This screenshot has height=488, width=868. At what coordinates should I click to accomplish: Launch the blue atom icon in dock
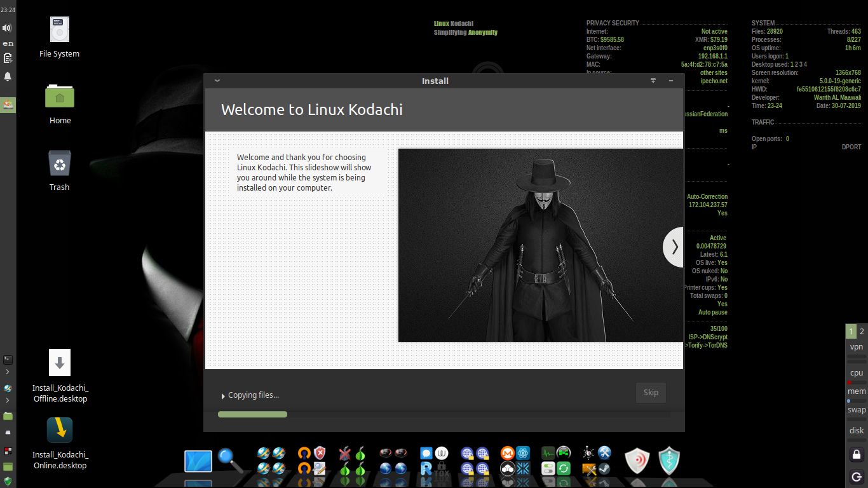point(523,453)
